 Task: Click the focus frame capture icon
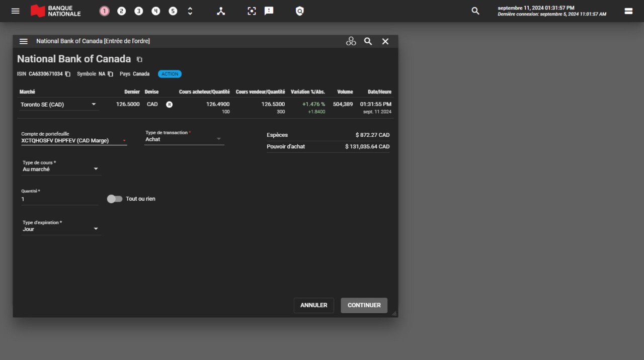coord(252,11)
